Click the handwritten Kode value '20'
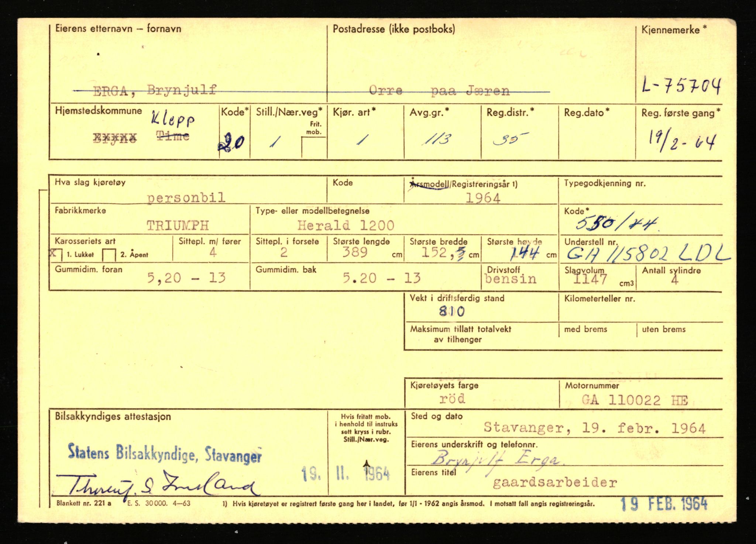The height and width of the screenshot is (544, 756). [231, 143]
